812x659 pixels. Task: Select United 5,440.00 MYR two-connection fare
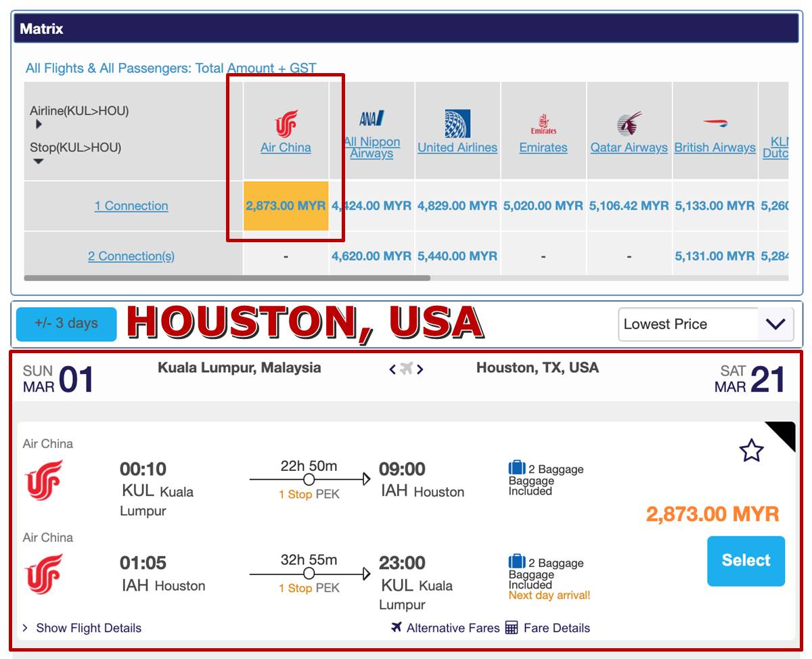(457, 256)
